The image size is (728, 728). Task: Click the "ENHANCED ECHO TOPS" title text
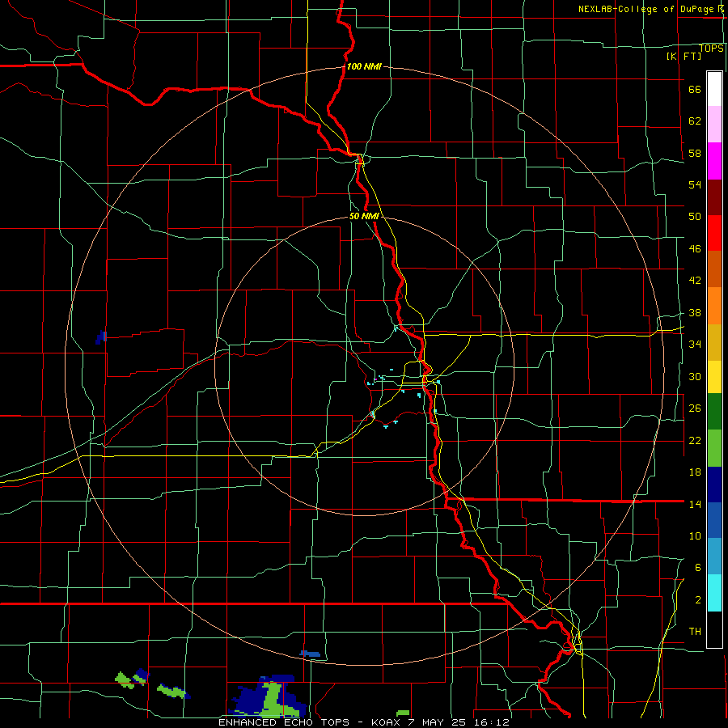click(x=284, y=722)
